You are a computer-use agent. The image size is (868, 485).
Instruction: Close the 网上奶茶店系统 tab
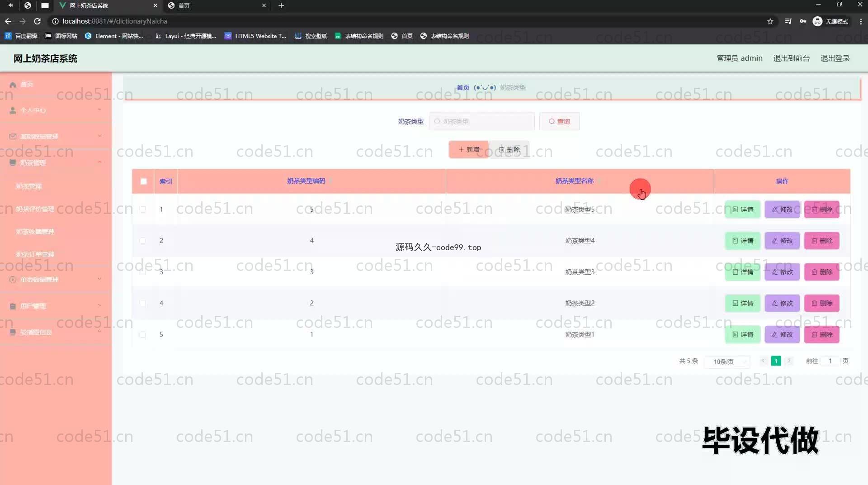click(x=156, y=5)
